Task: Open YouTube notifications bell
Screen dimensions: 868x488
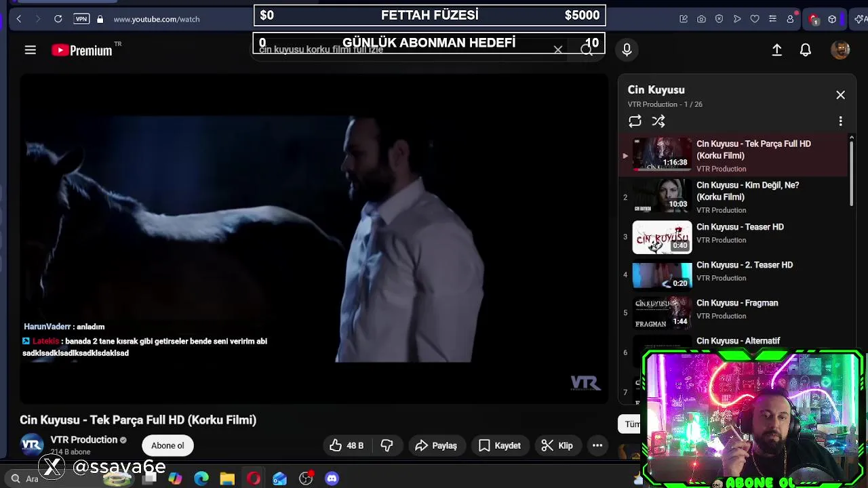Action: [806, 49]
